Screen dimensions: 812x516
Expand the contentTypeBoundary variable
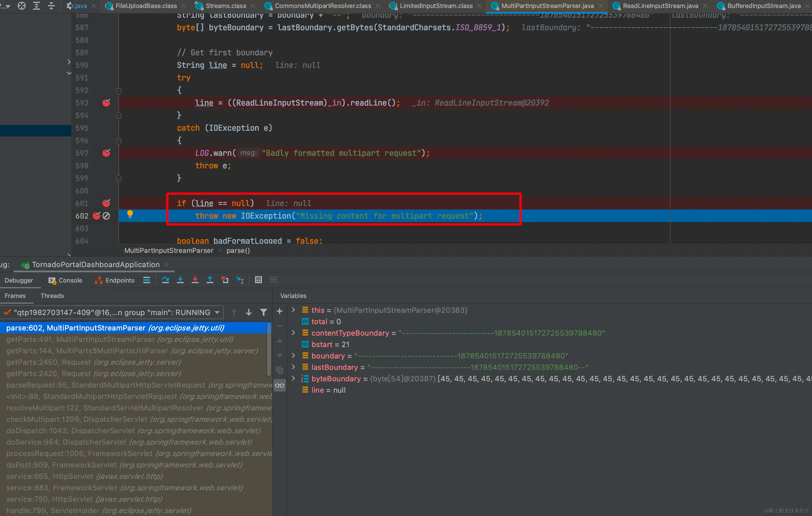(x=293, y=333)
